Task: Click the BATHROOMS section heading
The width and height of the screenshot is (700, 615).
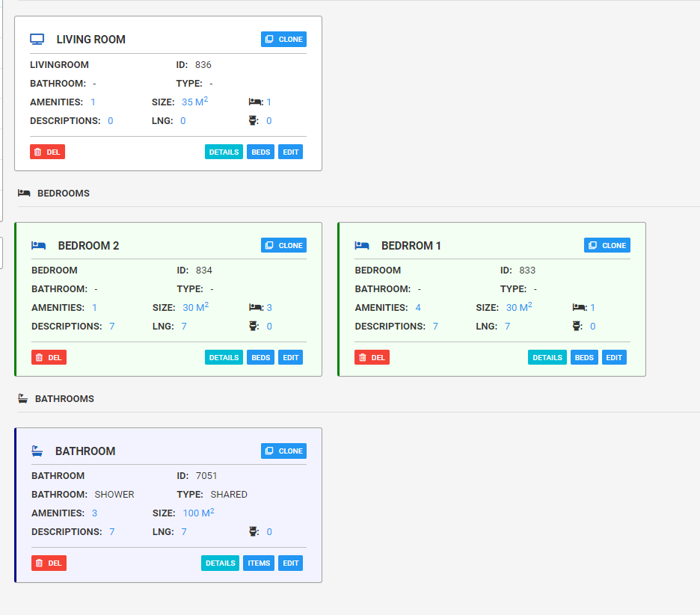Action: coord(65,399)
